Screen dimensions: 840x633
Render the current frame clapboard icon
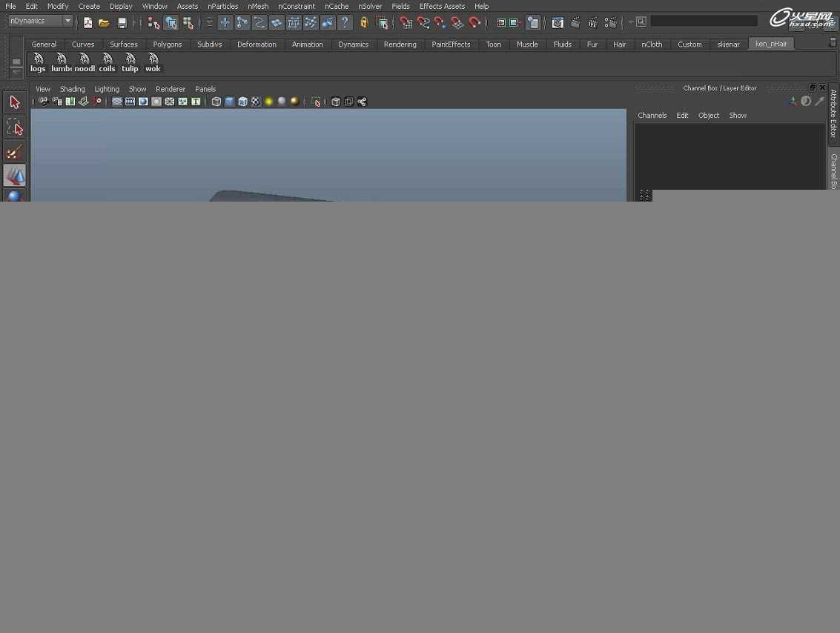[575, 22]
